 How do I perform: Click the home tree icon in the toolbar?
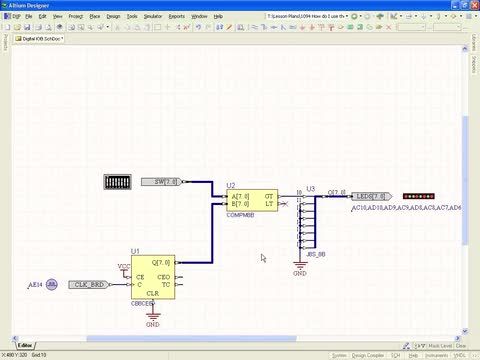point(380,16)
